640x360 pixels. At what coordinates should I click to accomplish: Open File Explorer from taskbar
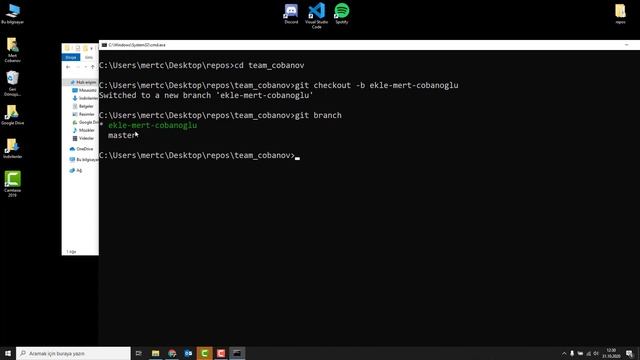(x=156, y=353)
